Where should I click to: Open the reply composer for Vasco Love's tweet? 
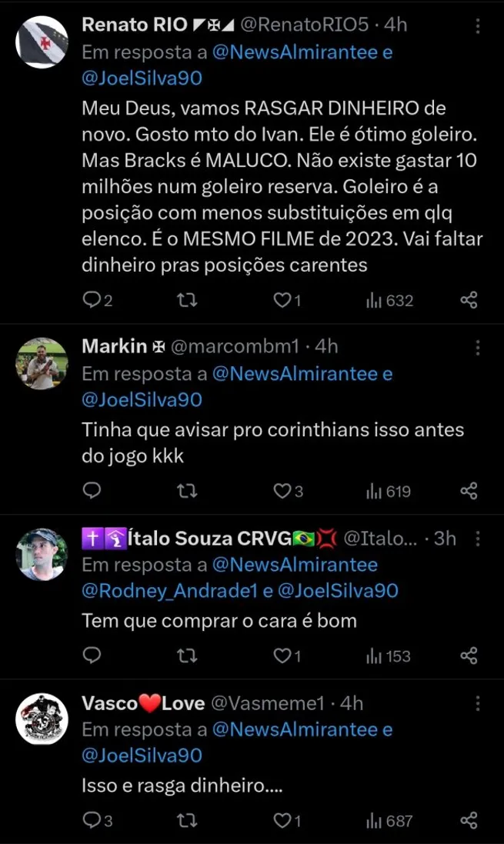pos(92,820)
